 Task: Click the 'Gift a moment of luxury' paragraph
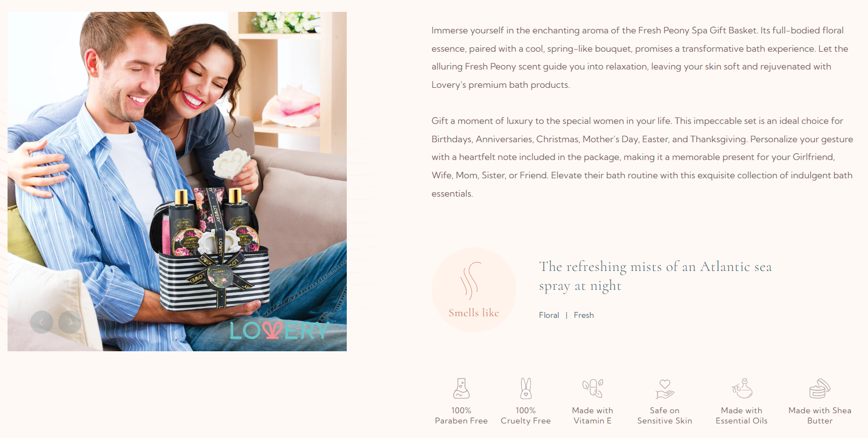(x=642, y=157)
